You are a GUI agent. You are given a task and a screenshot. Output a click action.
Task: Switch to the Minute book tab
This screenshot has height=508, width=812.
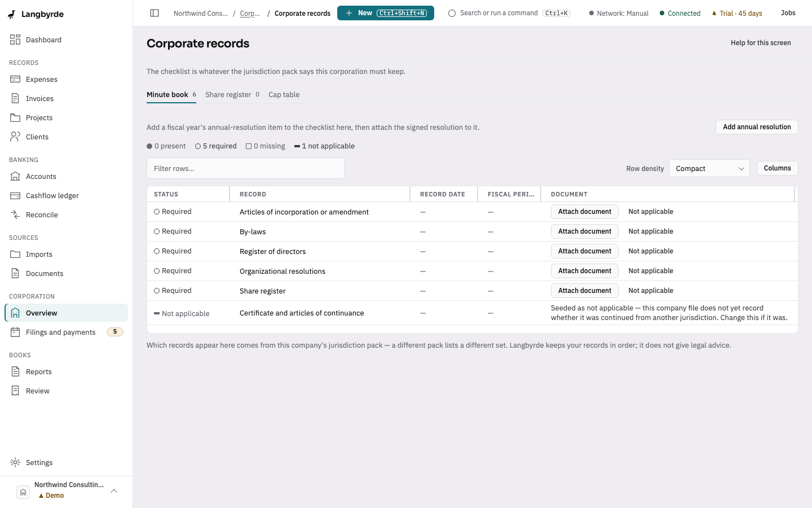click(x=171, y=95)
